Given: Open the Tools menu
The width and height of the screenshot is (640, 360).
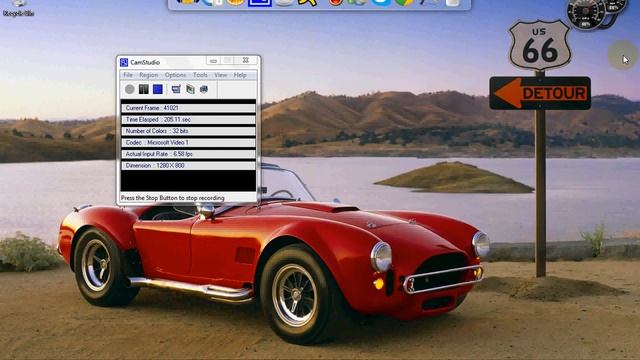Looking at the screenshot, I should 200,75.
